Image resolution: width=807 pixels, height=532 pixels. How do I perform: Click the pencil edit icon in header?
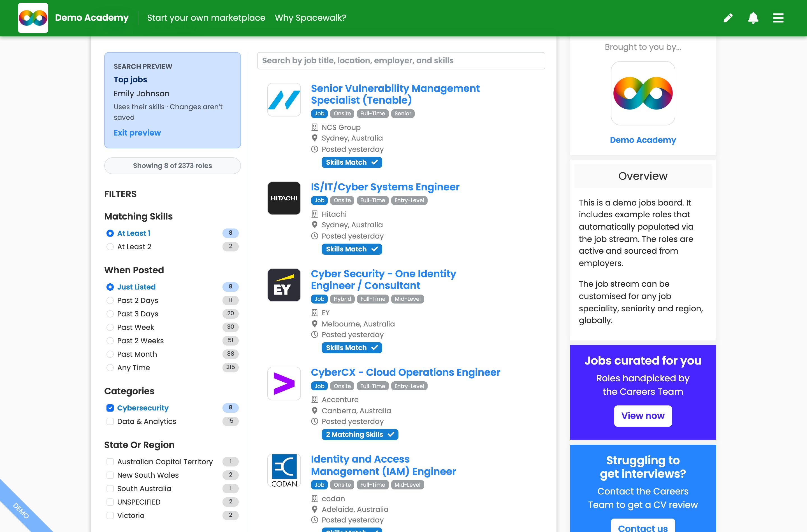pyautogui.click(x=728, y=18)
